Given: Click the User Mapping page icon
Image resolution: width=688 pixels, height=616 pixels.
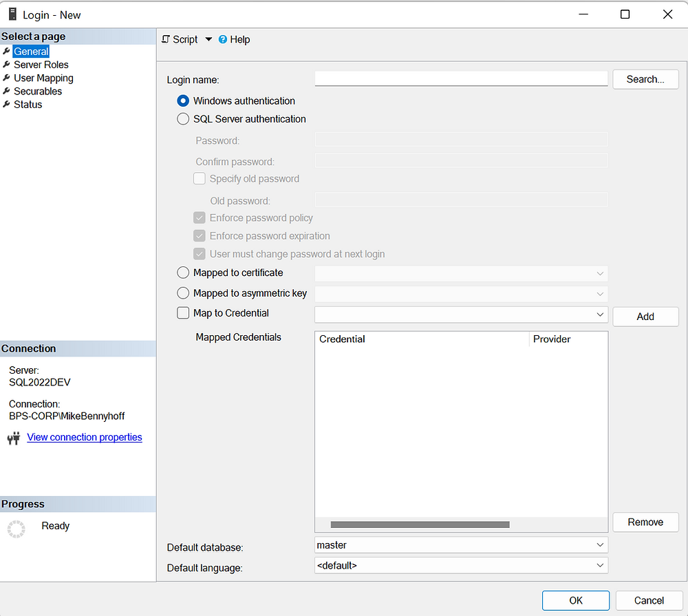Looking at the screenshot, I should coord(6,78).
